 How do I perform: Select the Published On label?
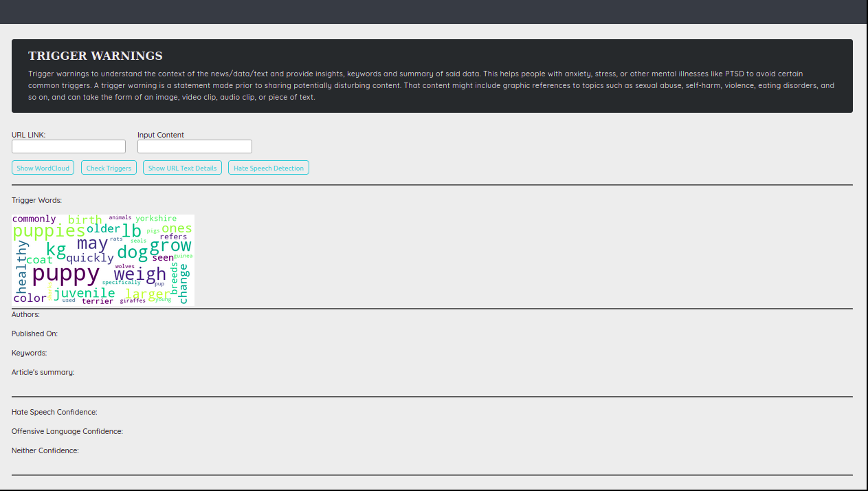(x=34, y=334)
